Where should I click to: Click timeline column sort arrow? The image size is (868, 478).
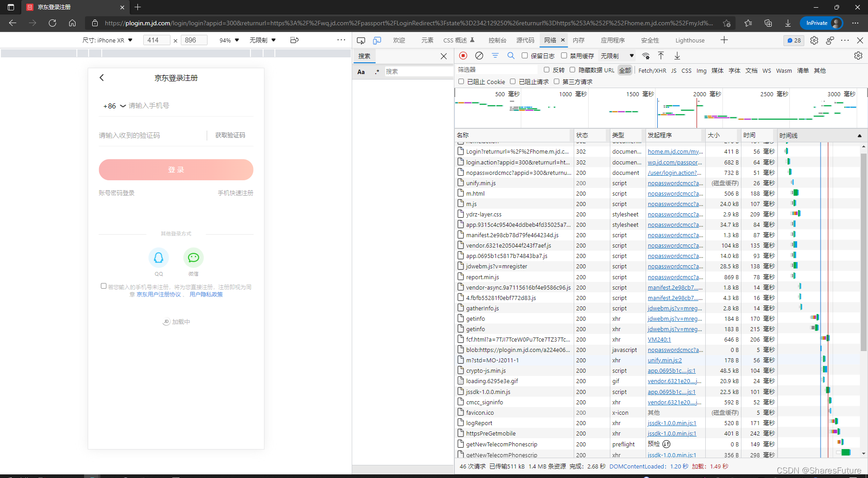pyautogui.click(x=859, y=136)
